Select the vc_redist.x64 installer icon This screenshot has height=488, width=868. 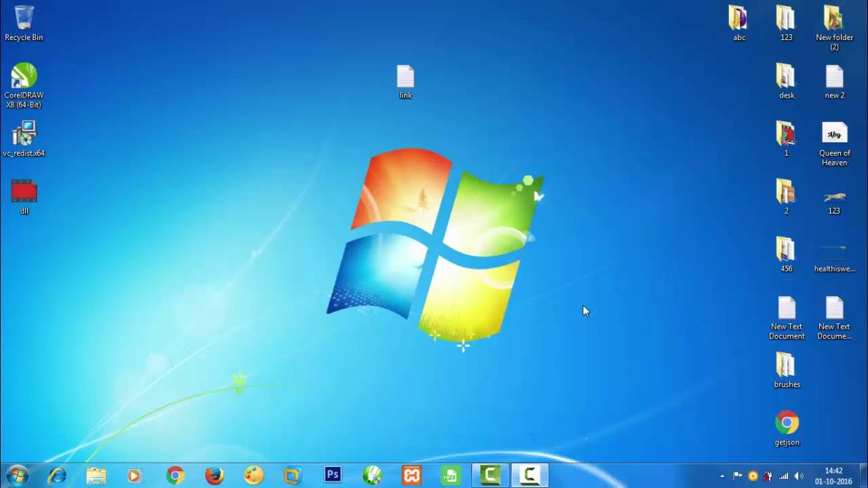tap(24, 139)
